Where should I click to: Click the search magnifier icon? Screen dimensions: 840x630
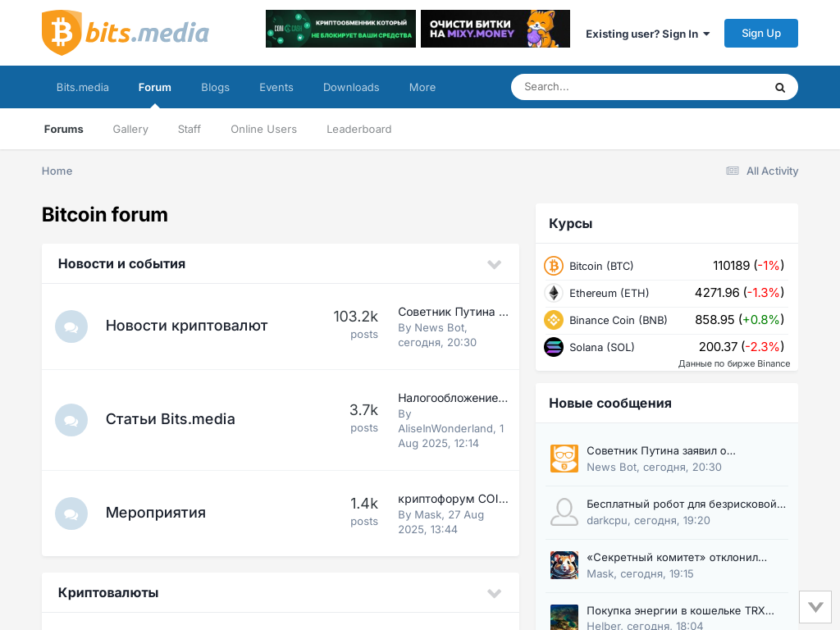pos(779,88)
